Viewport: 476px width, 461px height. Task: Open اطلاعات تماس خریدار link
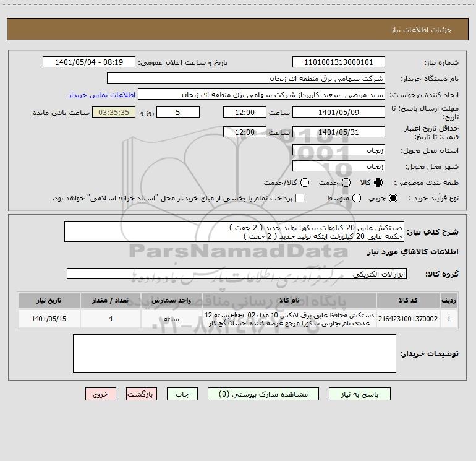(x=102, y=95)
